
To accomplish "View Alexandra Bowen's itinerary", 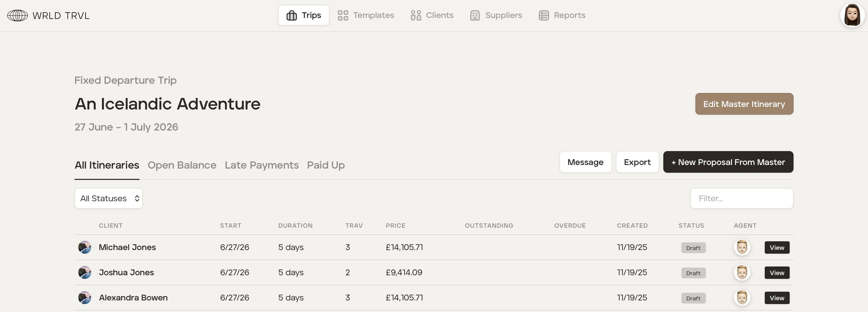I will pos(777,298).
